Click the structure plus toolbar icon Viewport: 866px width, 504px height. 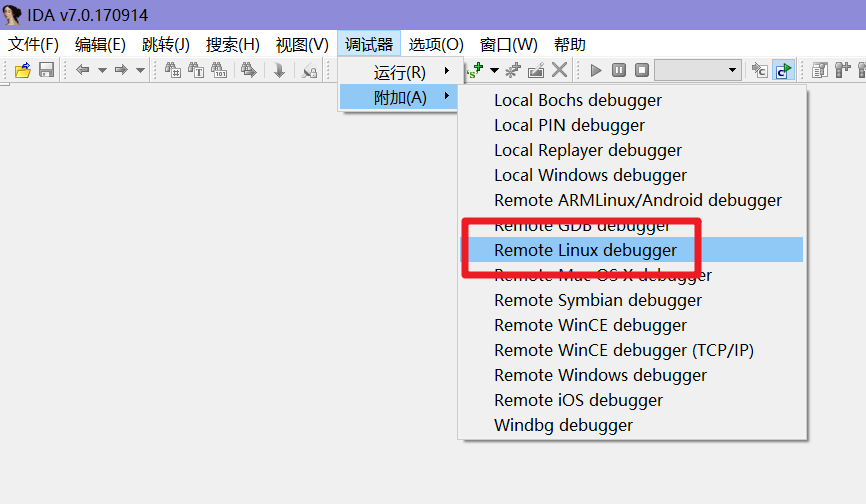(843, 70)
